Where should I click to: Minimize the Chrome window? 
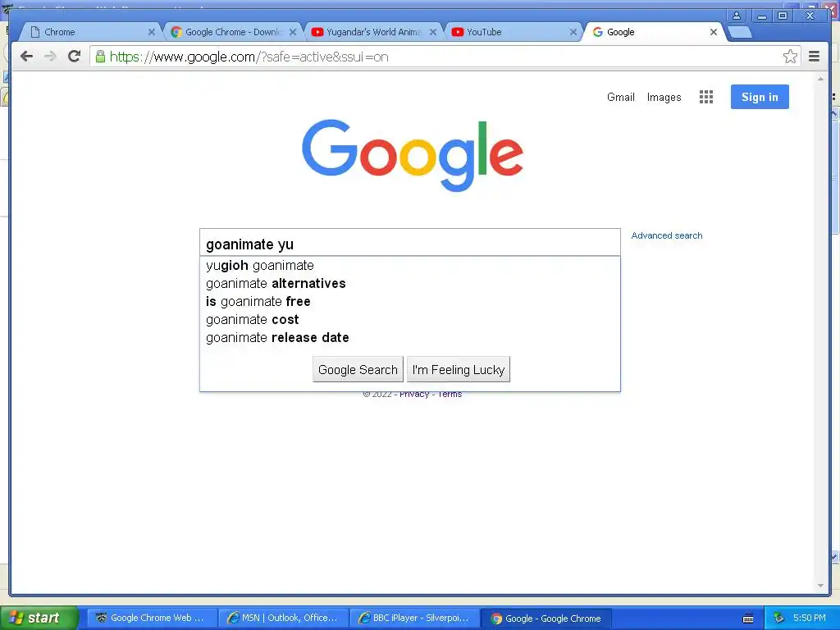(761, 16)
